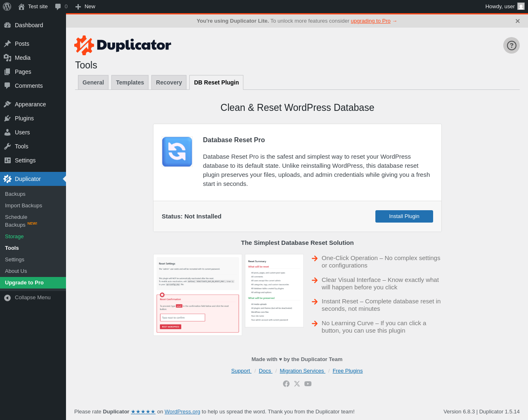Click the Users person icon
This screenshot has width=528, height=420.
point(7,132)
